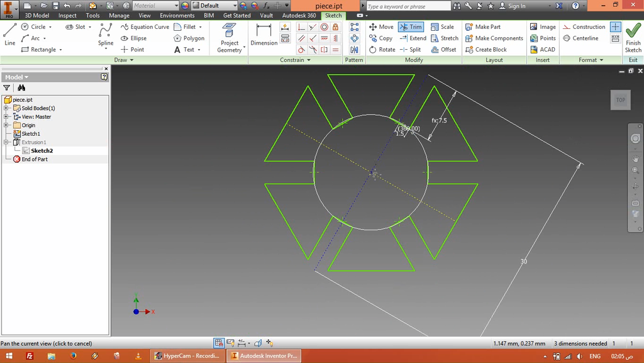Apply Fix lock constraint
The height and width of the screenshot is (363, 644).
(x=336, y=27)
